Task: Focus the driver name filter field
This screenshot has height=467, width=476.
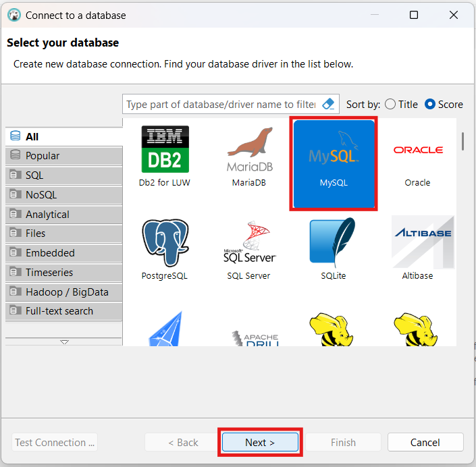Action: (221, 104)
